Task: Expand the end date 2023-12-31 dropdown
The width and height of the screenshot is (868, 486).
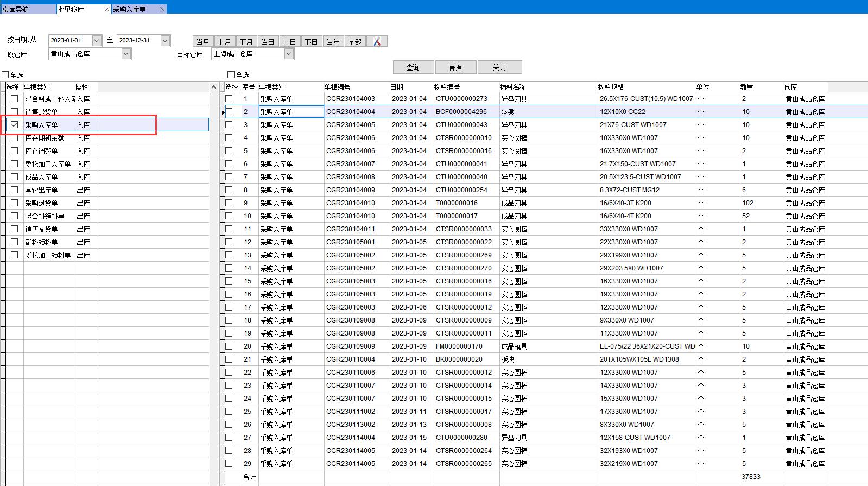Action: [165, 41]
